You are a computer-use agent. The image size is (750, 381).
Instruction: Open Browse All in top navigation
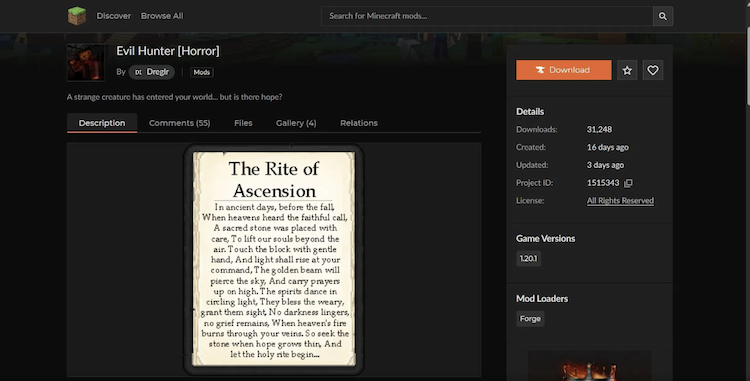[162, 16]
